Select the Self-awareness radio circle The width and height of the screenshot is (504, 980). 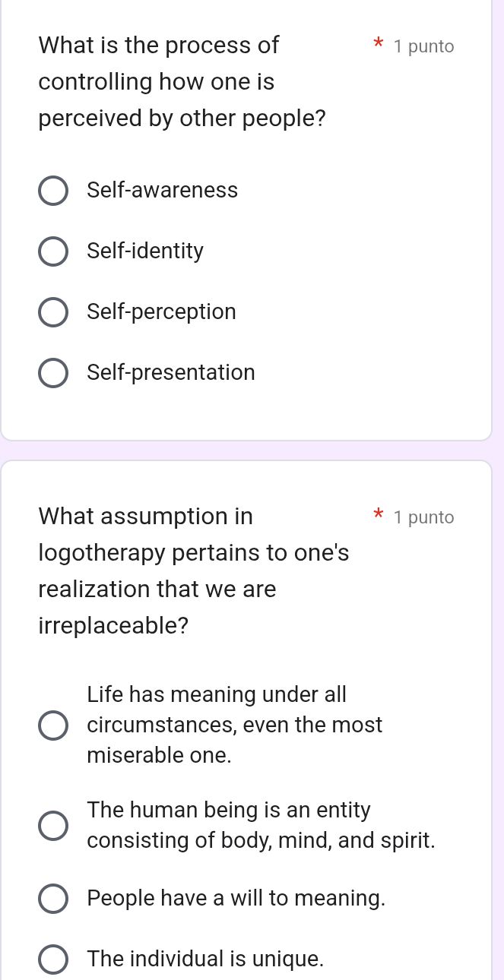tap(52, 191)
